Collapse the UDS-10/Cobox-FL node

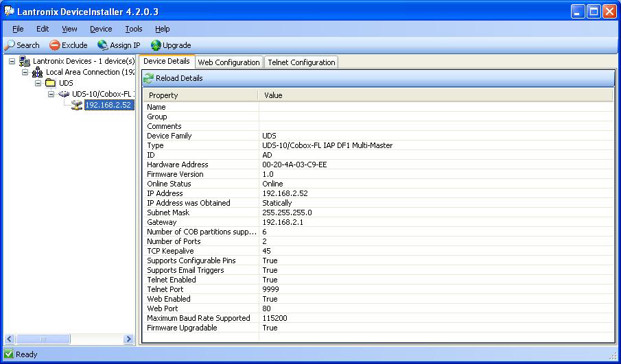coord(51,94)
